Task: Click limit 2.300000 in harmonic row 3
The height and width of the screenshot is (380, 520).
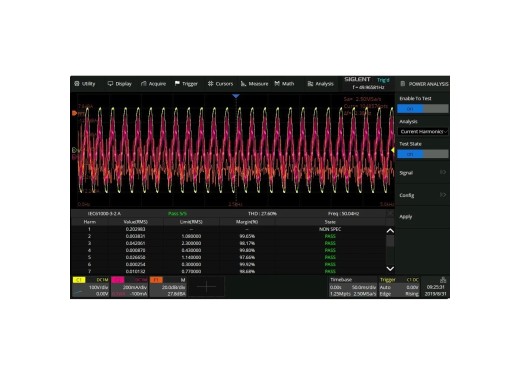Action: point(191,243)
